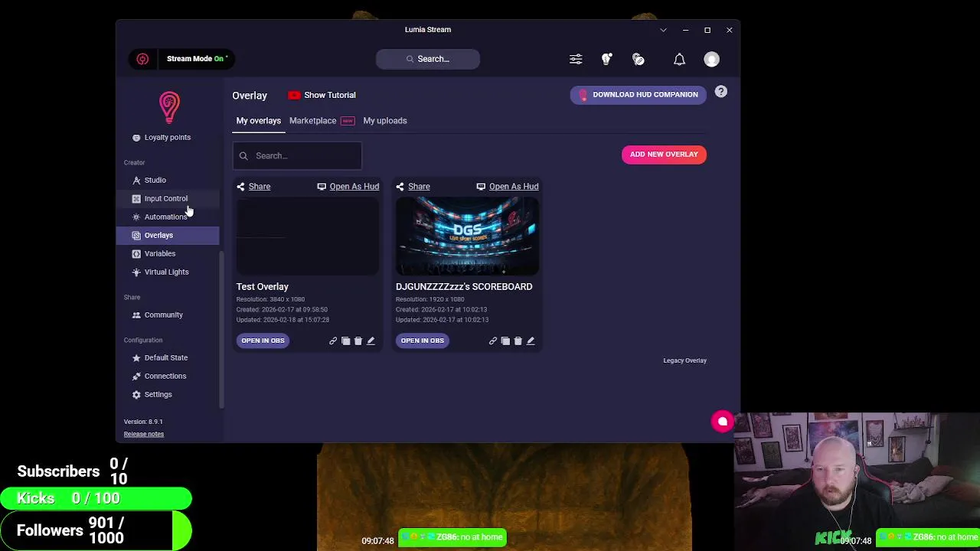Click the sidebar scrollbar
980x551 pixels.
tap(222, 329)
